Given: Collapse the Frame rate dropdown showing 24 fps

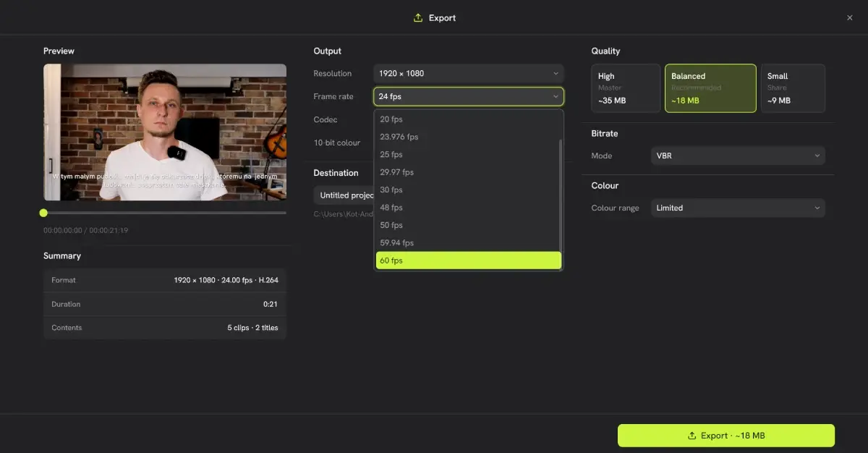Looking at the screenshot, I should 469,96.
